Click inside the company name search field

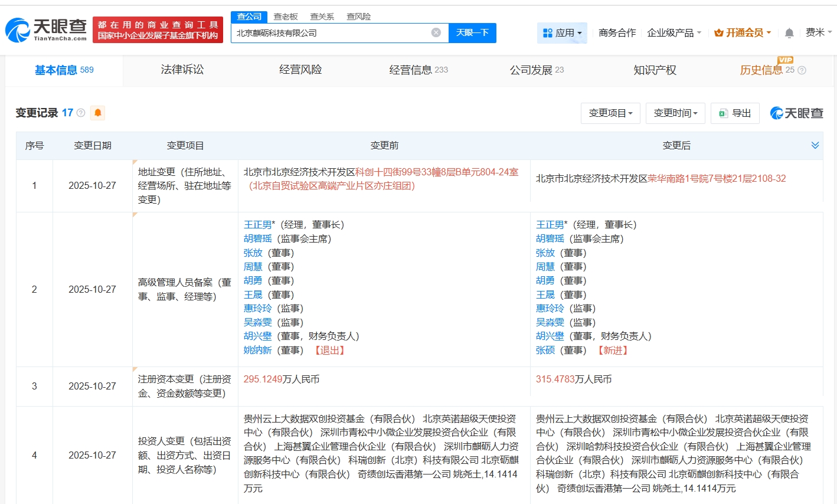point(331,33)
